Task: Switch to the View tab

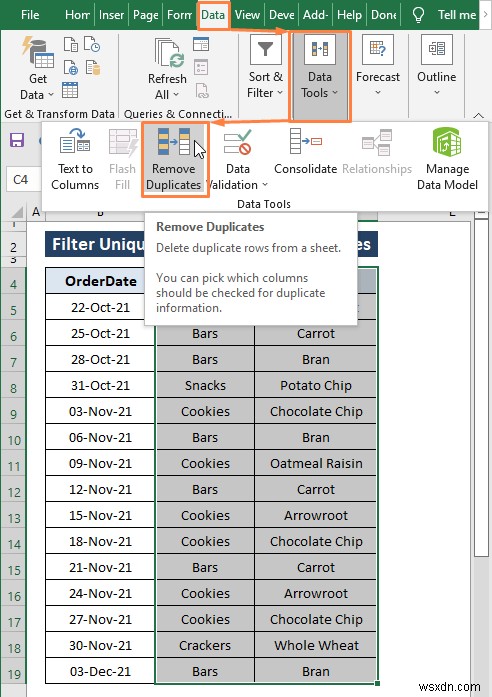Action: pyautogui.click(x=247, y=15)
